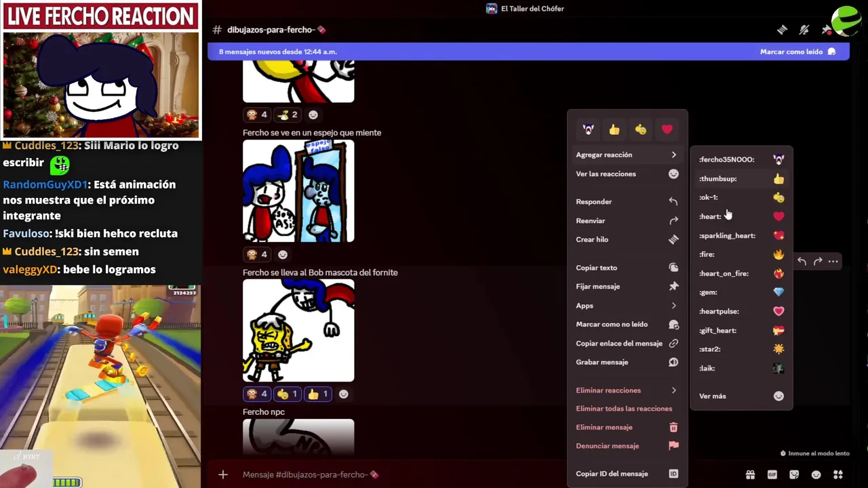Add reaction smiley under the Bob mascota drawing
The width and height of the screenshot is (868, 488).
click(x=344, y=394)
